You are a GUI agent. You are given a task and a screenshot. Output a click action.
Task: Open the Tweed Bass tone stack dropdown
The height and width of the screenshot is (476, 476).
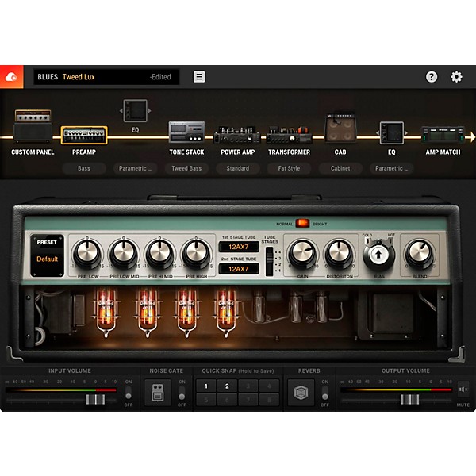(186, 168)
